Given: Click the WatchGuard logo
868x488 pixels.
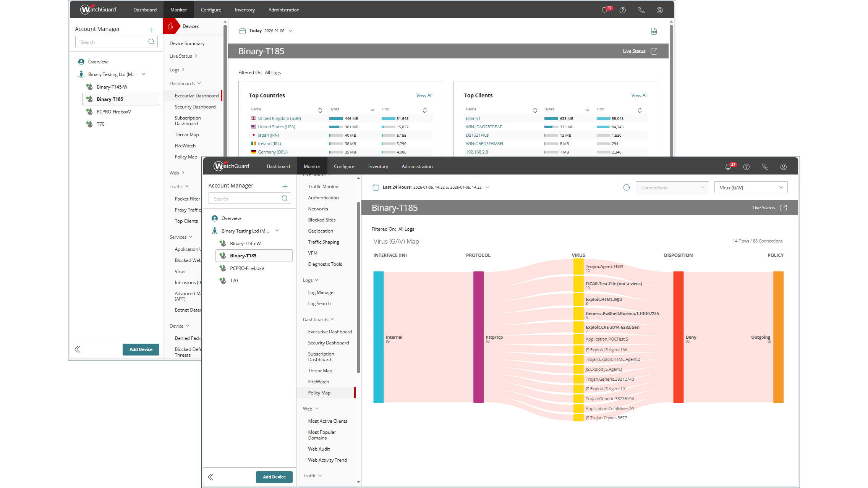Looking at the screenshot, I should click(231, 166).
